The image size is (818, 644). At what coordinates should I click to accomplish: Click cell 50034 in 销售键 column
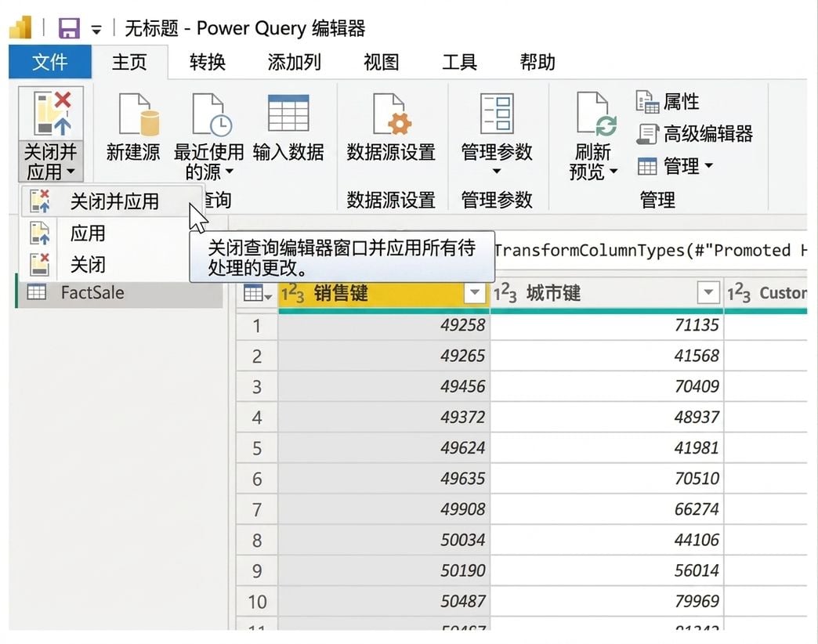[384, 541]
